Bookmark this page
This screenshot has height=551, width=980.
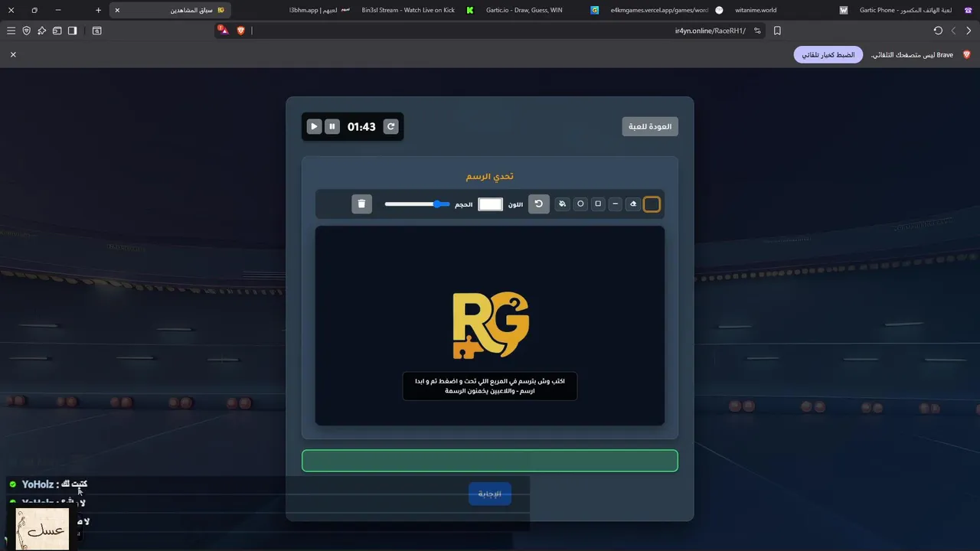tap(777, 31)
